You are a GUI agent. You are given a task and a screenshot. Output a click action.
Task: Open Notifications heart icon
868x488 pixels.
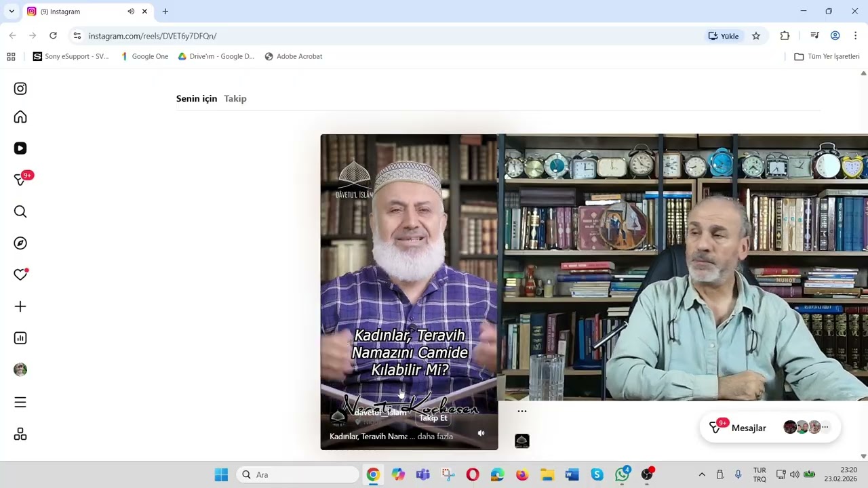20,274
